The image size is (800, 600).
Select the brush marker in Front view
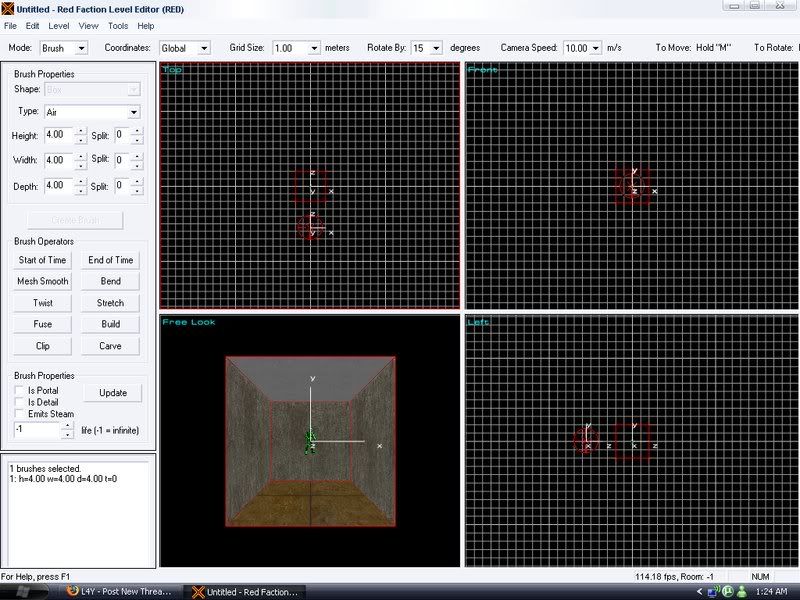[x=632, y=185]
